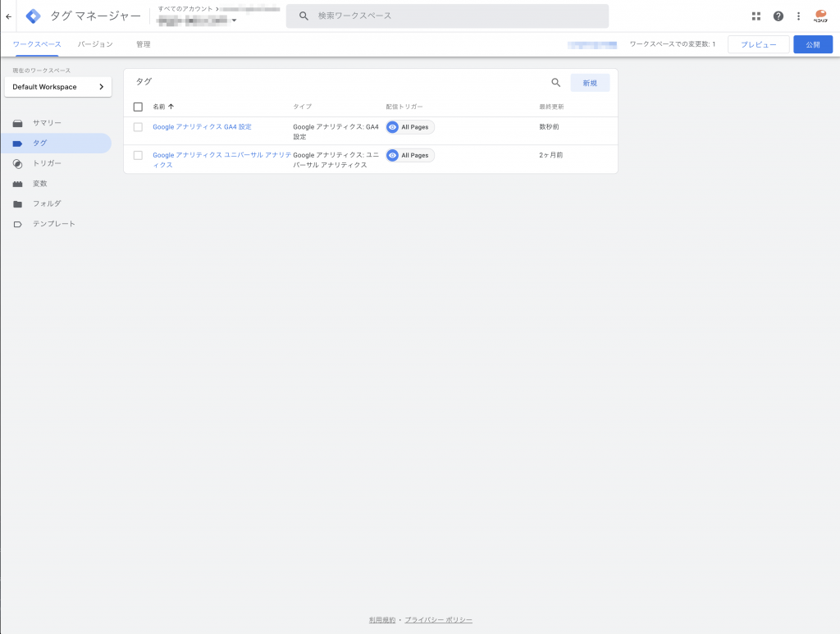Screen dimensions: 840x634
Task: Open the 利用規約 link
Action: 382,620
